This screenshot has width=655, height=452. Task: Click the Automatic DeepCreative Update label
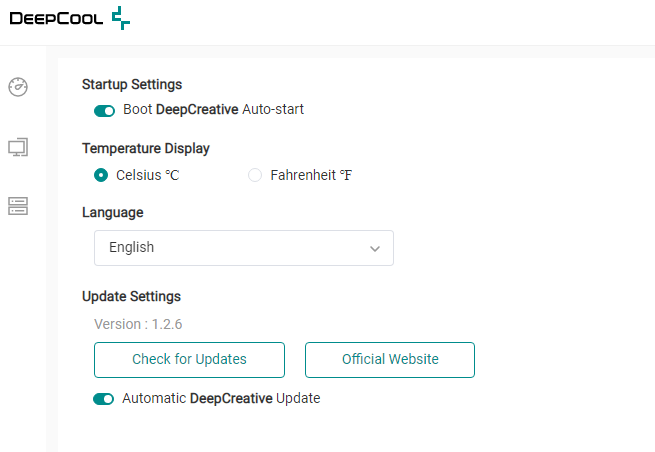tap(221, 398)
